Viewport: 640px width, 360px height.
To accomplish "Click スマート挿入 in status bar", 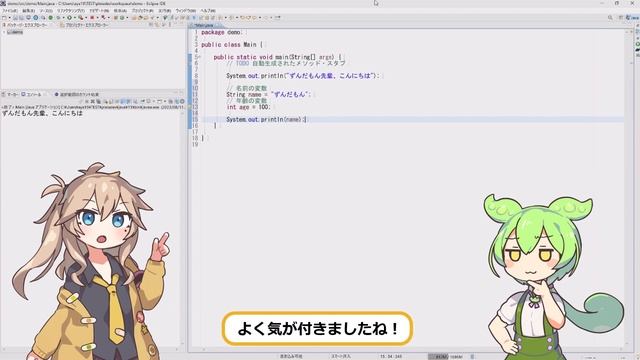I will click(340, 356).
